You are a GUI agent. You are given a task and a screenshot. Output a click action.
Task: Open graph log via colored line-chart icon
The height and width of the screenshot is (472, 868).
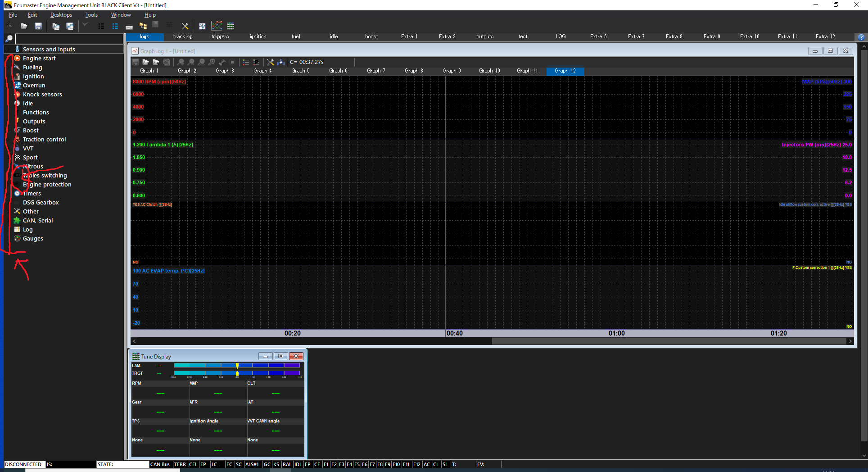tap(217, 26)
